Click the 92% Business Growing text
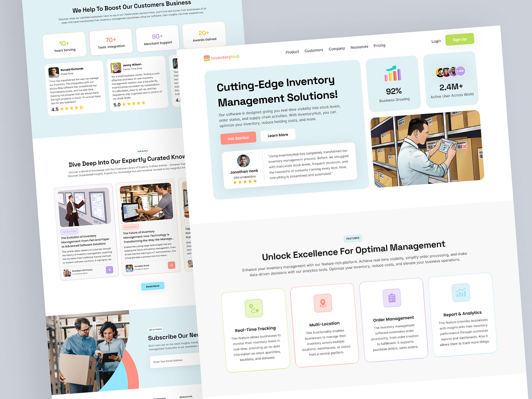Screen dimensions: 532x399 click(x=394, y=94)
